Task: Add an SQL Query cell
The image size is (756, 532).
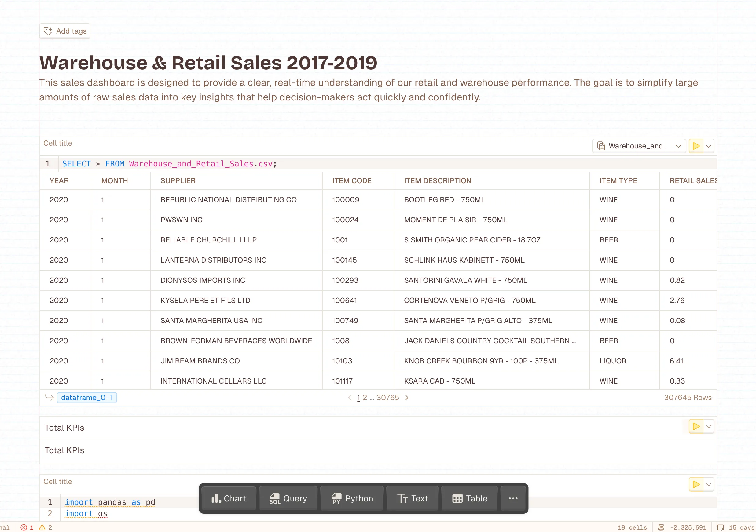Action: (x=288, y=498)
